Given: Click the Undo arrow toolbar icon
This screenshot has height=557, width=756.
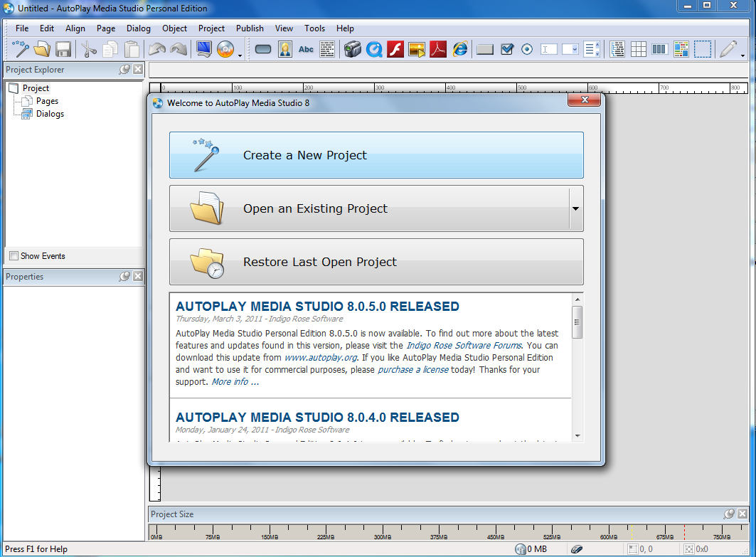Looking at the screenshot, I should pyautogui.click(x=157, y=49).
